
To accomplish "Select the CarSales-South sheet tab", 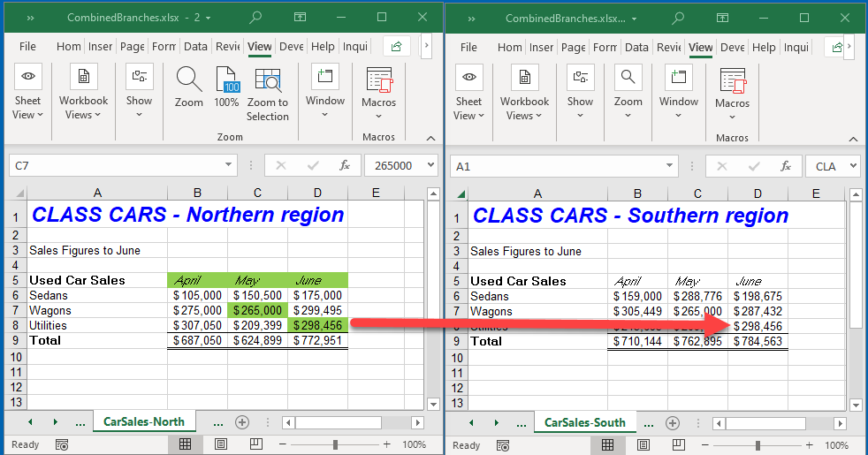I will pos(584,422).
